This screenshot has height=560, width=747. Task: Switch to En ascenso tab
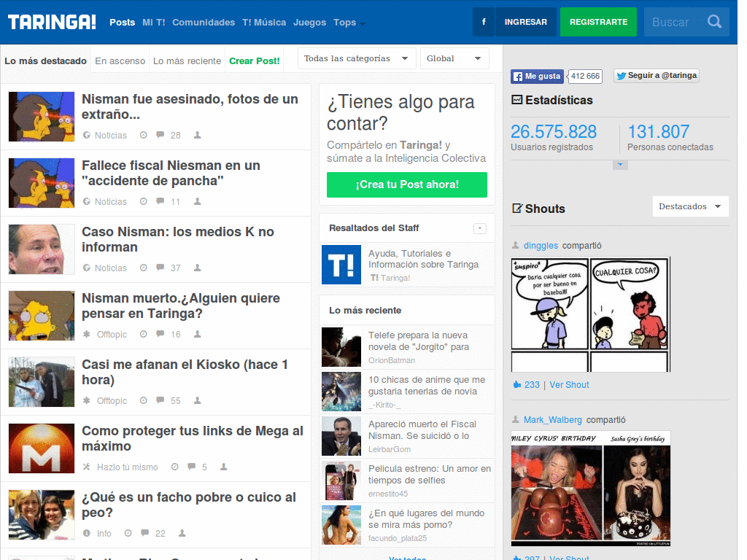coord(120,61)
